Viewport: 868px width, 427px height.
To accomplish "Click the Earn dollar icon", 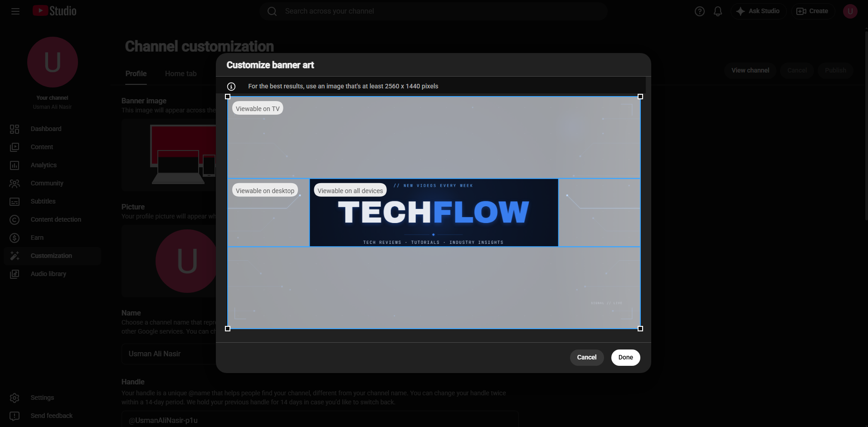I will (x=15, y=238).
